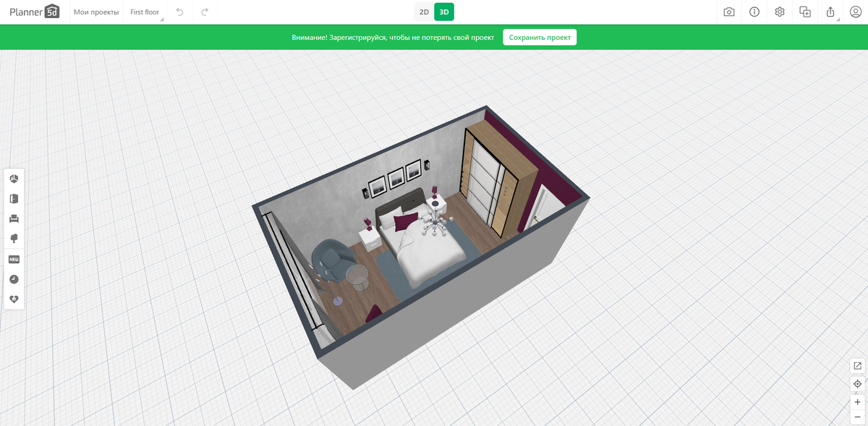Open the share dropdown
This screenshot has height=426, width=868.
tap(830, 12)
